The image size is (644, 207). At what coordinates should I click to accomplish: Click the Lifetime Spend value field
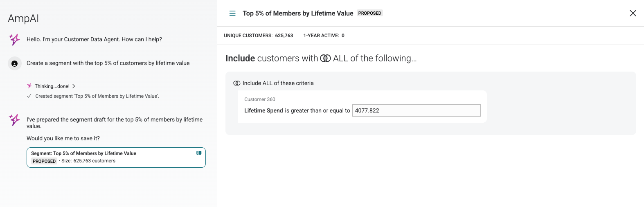pyautogui.click(x=416, y=110)
